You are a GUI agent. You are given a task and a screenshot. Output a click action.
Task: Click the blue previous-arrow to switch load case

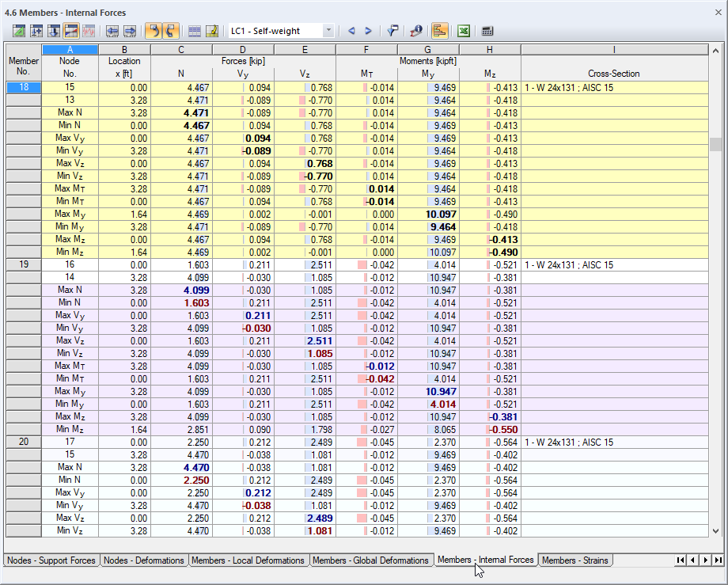[351, 31]
